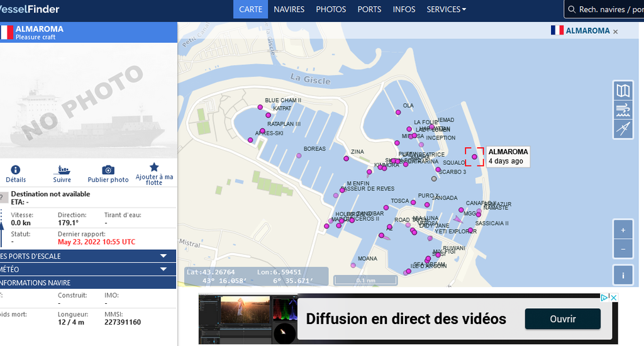Click the RATAPLAN III vessel marker
Image resolution: width=644 pixels, height=346 pixels.
(262, 131)
